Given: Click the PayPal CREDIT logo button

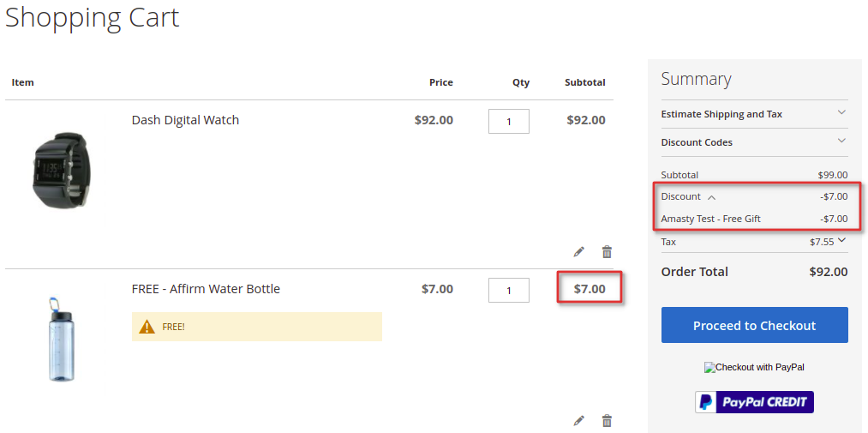Looking at the screenshot, I should [755, 402].
